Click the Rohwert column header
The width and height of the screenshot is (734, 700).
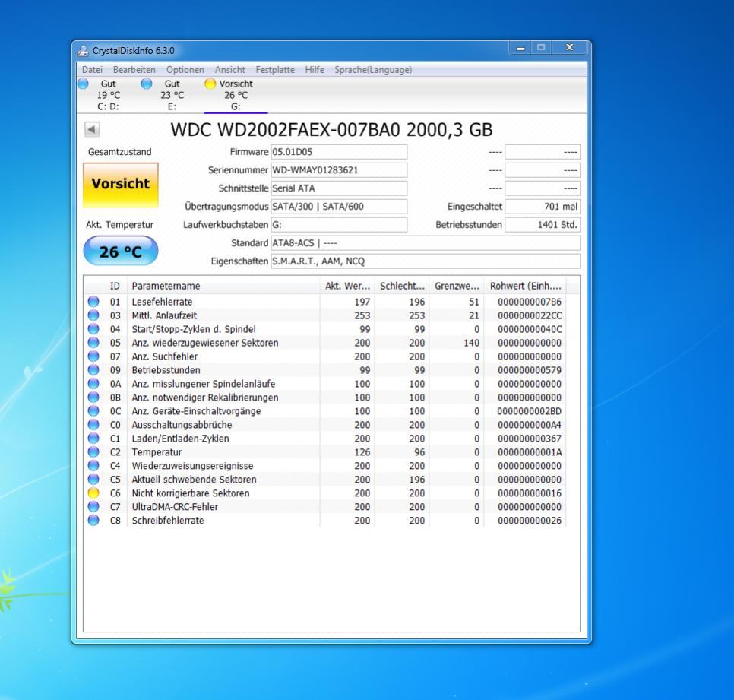click(x=525, y=286)
